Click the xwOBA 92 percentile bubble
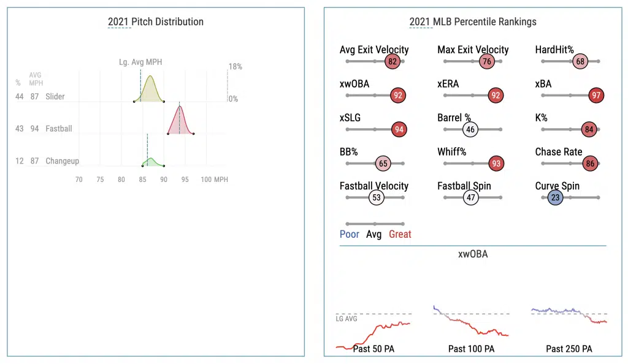628x364 pixels. (399, 96)
